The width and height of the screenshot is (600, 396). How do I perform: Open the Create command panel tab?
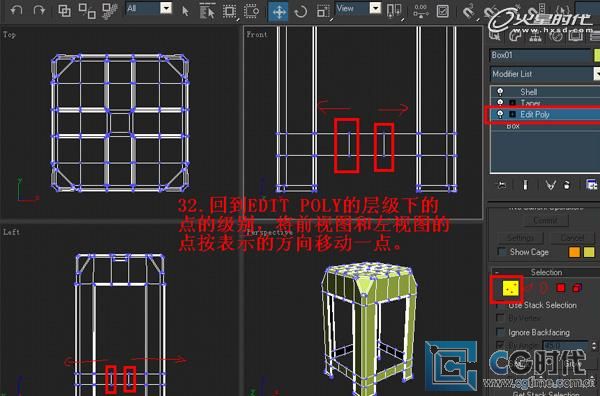(x=496, y=36)
